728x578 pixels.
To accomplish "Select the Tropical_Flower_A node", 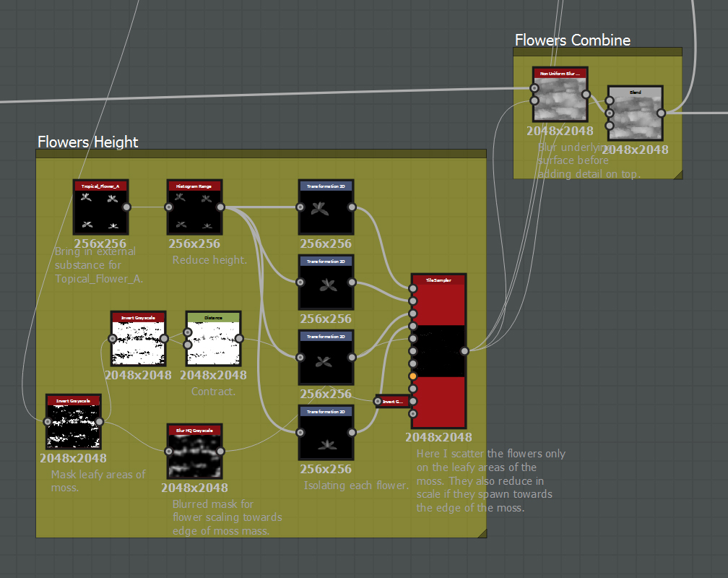I will [x=100, y=207].
